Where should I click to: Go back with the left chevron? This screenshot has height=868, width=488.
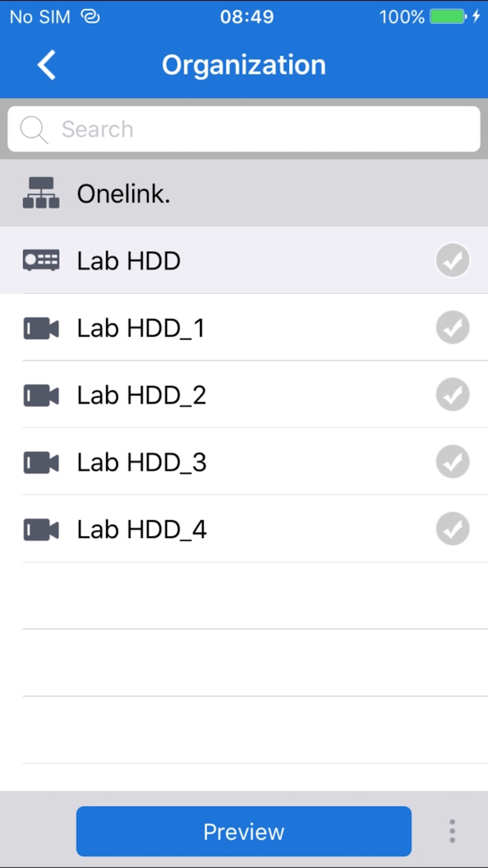(47, 65)
